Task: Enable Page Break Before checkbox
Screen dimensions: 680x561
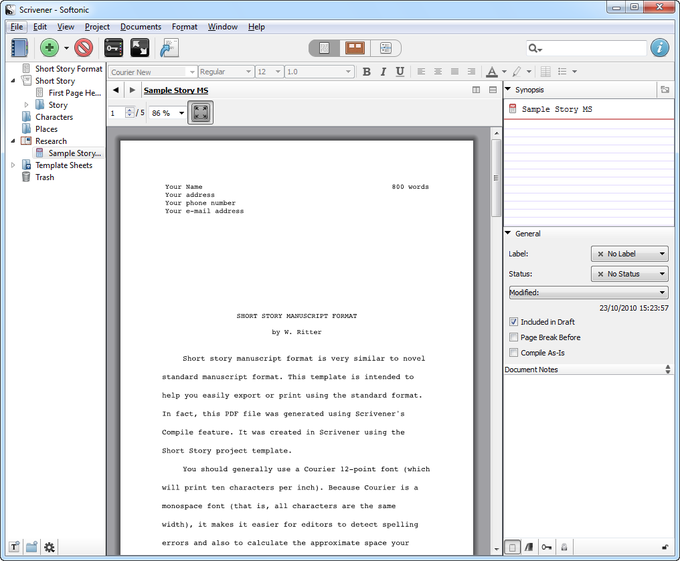Action: point(513,337)
